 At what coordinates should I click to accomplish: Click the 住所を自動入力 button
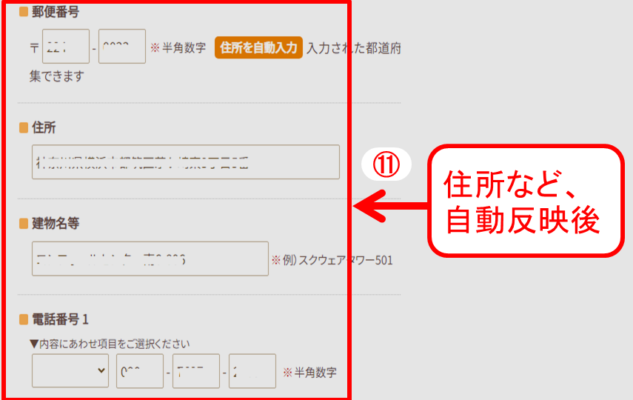click(x=258, y=48)
